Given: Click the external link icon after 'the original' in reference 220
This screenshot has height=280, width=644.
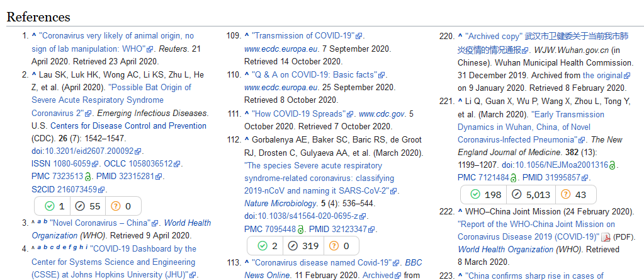Looking at the screenshot, I should (627, 76).
